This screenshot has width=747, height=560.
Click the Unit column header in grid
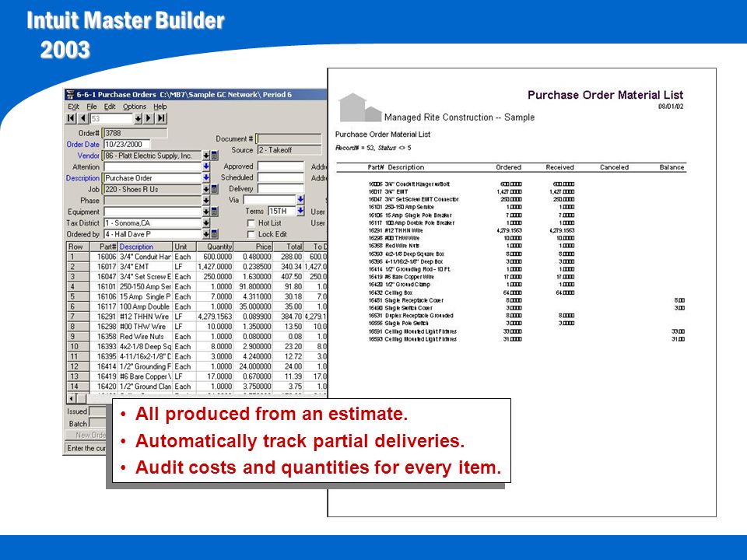[184, 247]
